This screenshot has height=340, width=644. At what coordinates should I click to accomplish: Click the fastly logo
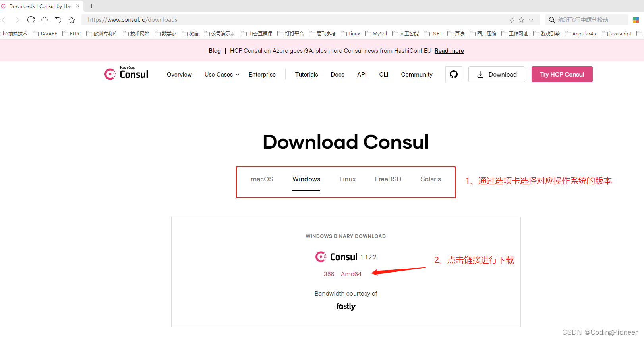pyautogui.click(x=346, y=306)
